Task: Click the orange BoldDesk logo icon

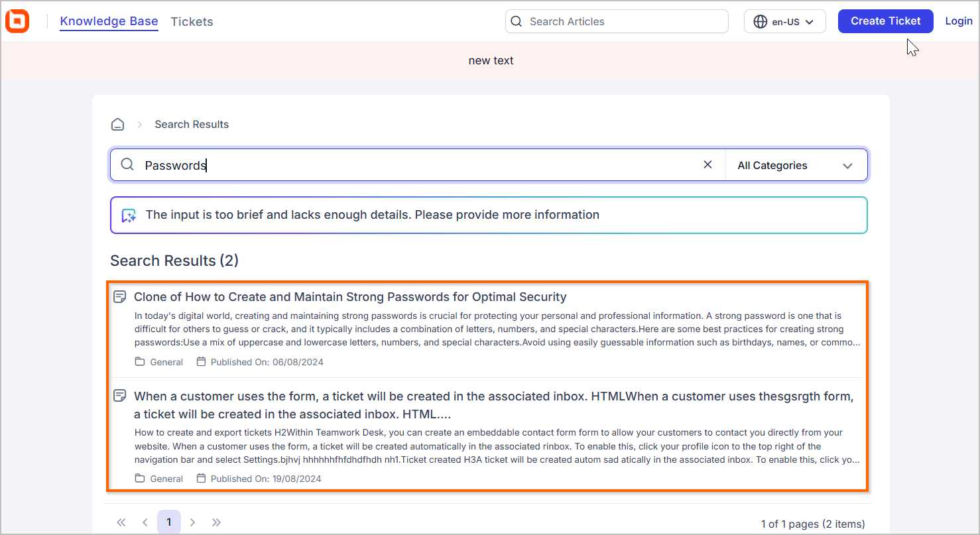Action: (x=17, y=21)
